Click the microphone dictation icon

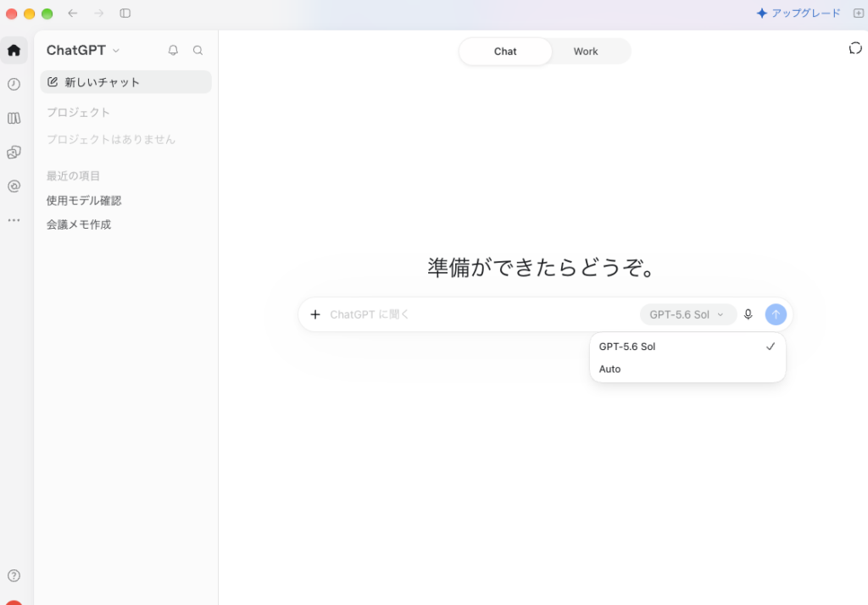pyautogui.click(x=748, y=314)
